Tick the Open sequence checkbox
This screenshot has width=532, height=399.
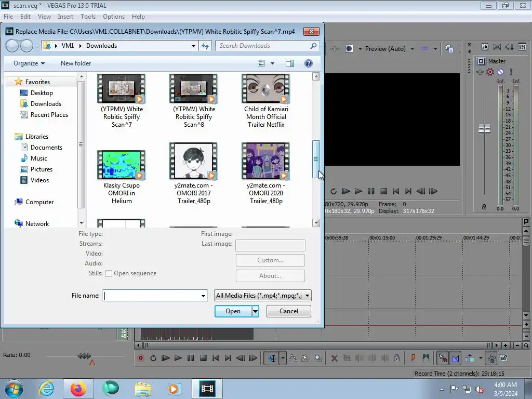(x=109, y=273)
